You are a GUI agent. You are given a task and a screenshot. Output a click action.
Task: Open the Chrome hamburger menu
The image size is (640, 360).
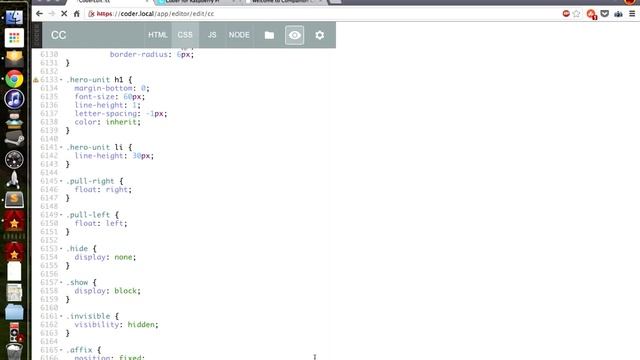click(x=632, y=13)
